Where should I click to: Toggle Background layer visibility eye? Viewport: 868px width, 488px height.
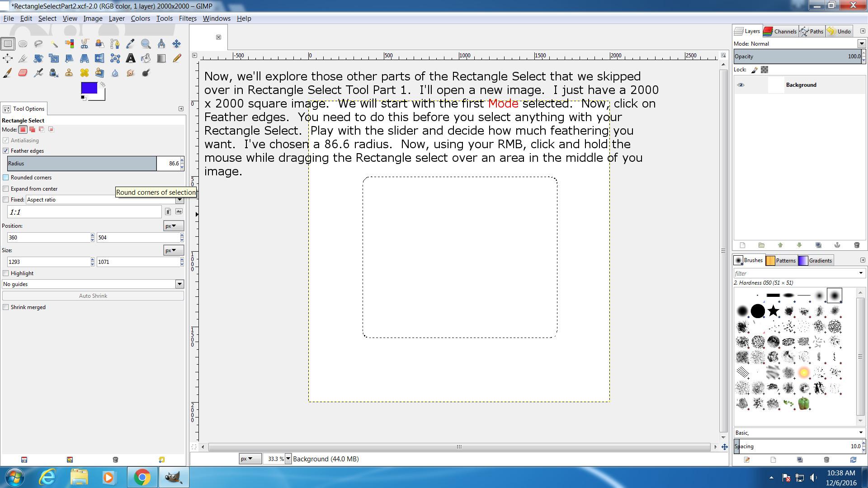741,85
